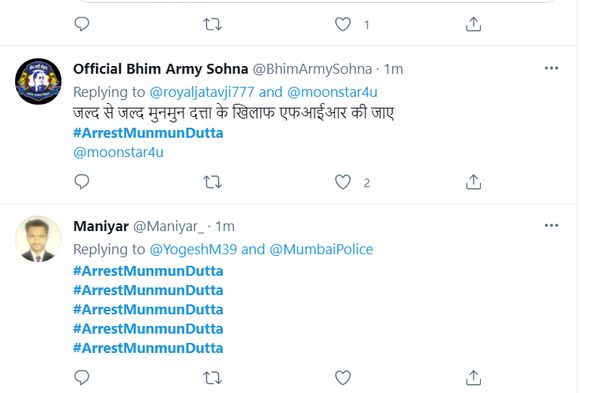Retweet the Official Bhim Army Sohna tweet
Viewport: 600px width, 393px height.
pyautogui.click(x=212, y=182)
